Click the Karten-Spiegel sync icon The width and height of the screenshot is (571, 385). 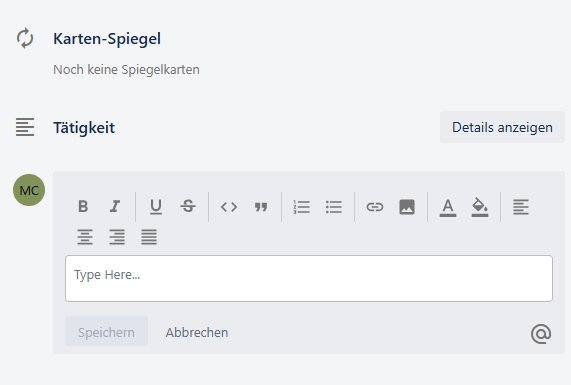coord(25,38)
